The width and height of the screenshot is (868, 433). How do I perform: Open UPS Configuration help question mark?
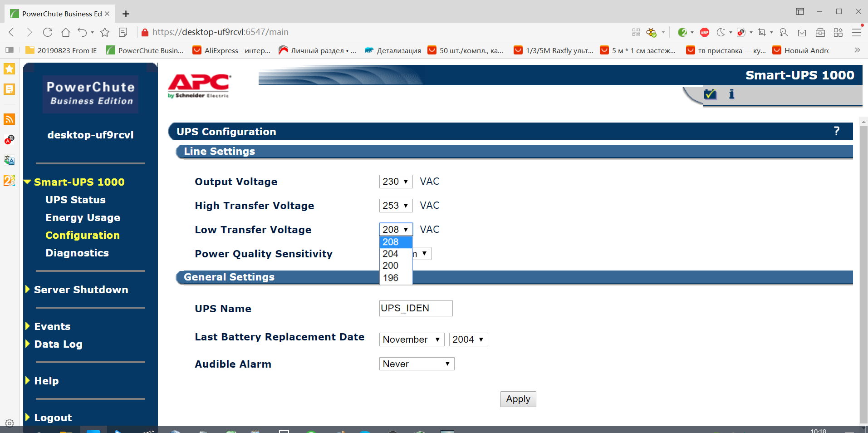[x=837, y=131]
